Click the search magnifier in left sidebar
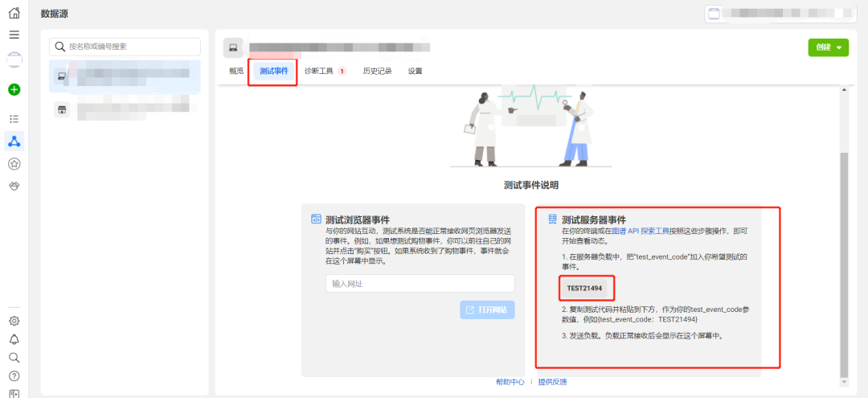Viewport: 868px width, 398px height. tap(14, 358)
